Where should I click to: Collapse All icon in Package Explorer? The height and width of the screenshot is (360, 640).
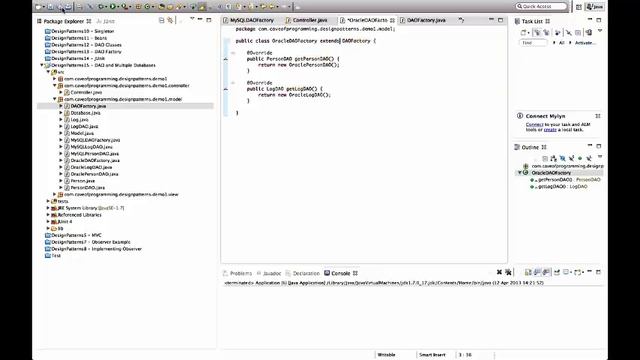pyautogui.click(x=161, y=20)
